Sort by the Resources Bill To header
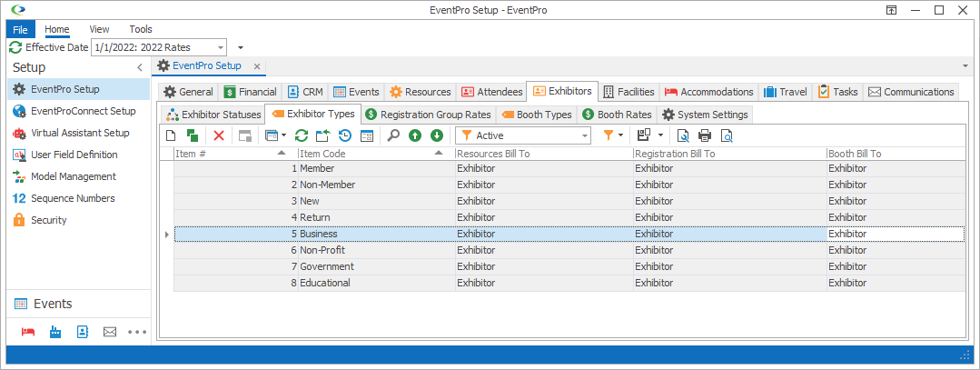This screenshot has width=980, height=370. 544,154
